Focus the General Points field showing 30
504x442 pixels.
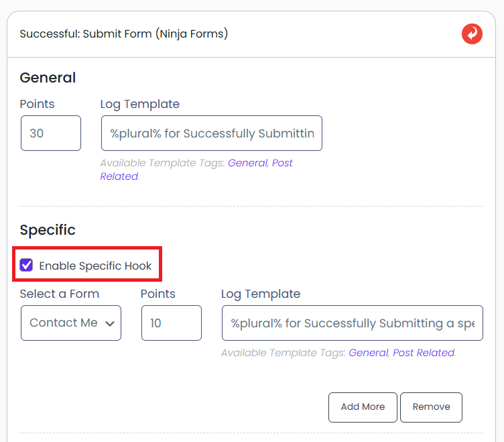[x=51, y=133]
